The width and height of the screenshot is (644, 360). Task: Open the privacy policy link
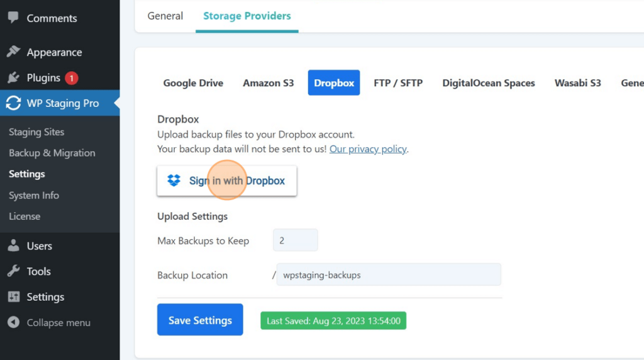point(368,149)
